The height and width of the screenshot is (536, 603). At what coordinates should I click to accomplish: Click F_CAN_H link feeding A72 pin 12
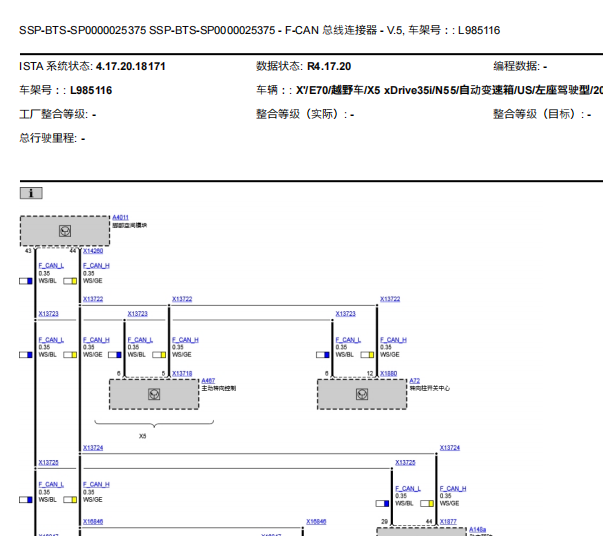393,340
